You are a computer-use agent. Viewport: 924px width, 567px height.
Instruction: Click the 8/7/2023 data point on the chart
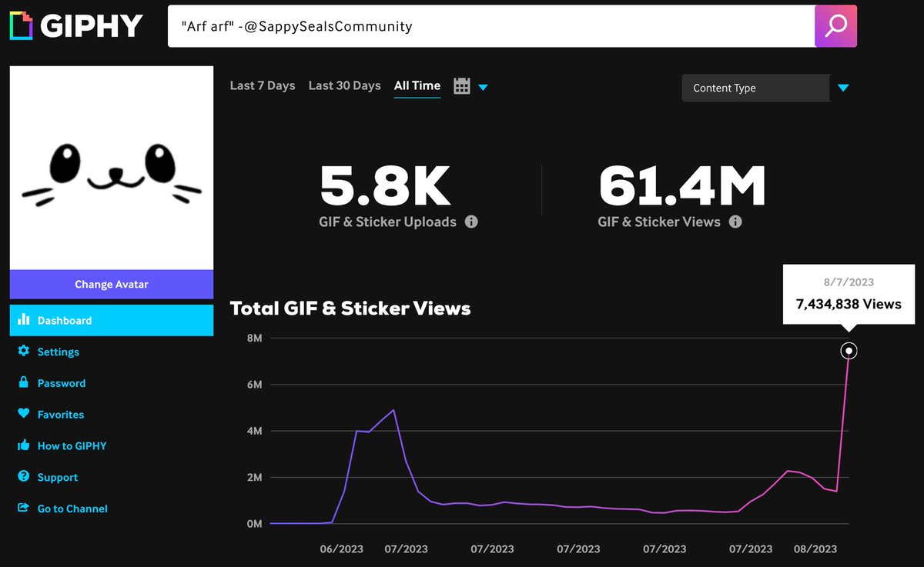click(849, 350)
